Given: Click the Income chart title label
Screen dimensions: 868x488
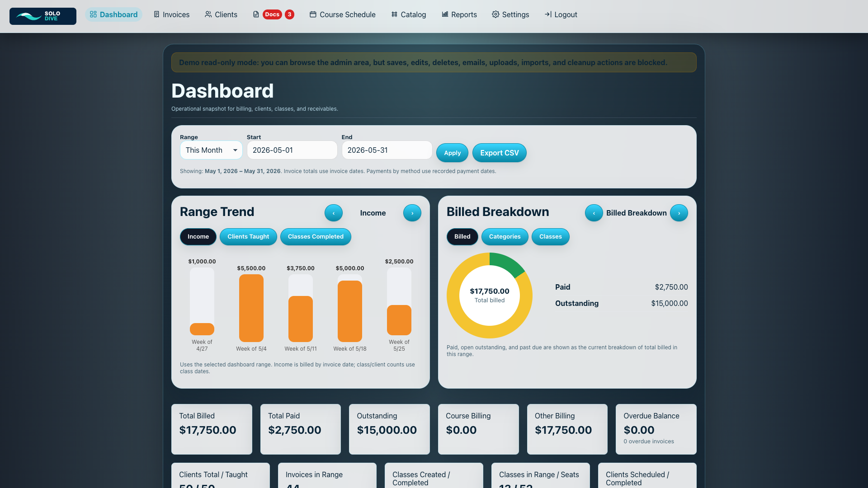Looking at the screenshot, I should pos(373,213).
